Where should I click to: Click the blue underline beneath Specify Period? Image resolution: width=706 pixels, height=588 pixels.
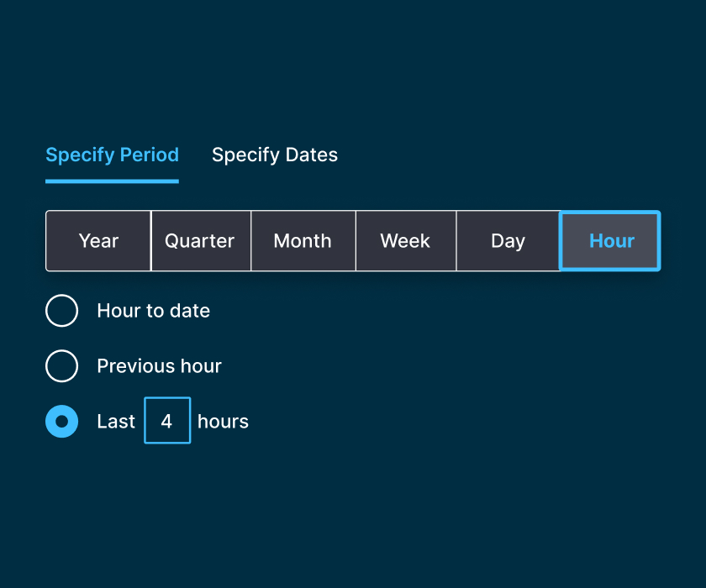click(x=112, y=181)
